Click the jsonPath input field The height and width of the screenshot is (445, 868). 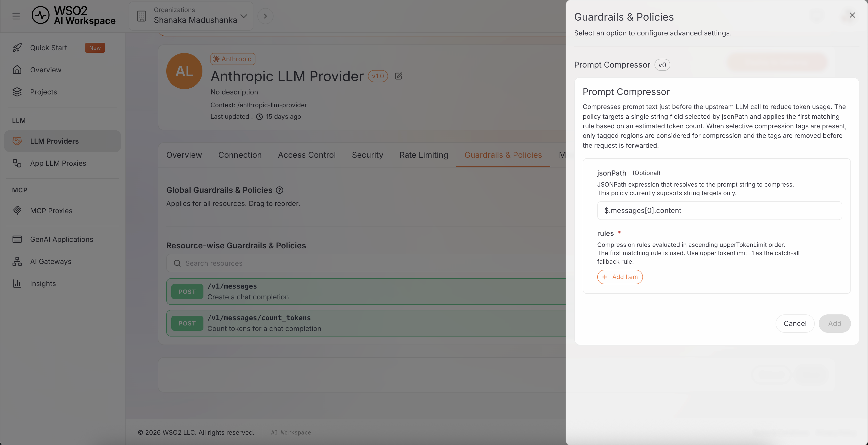719,210
